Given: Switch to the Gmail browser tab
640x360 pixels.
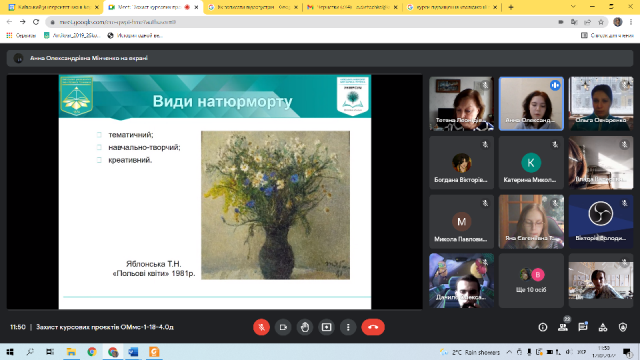Looking at the screenshot, I should pos(352,7).
